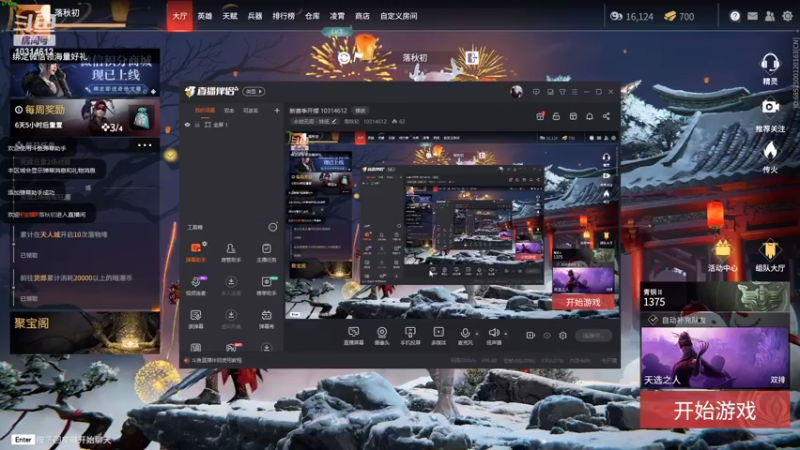Add 直播屏幕 screen capture source
The image size is (800, 450).
click(x=353, y=336)
